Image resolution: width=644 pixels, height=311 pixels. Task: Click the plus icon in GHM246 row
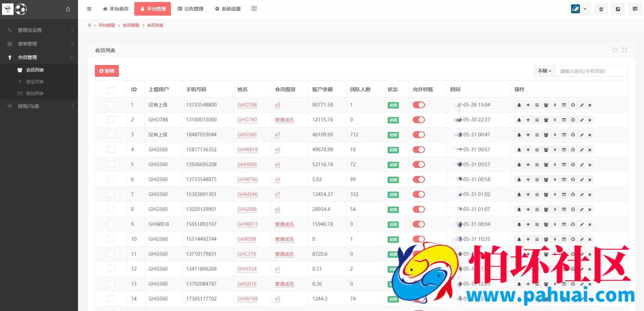tap(528, 195)
